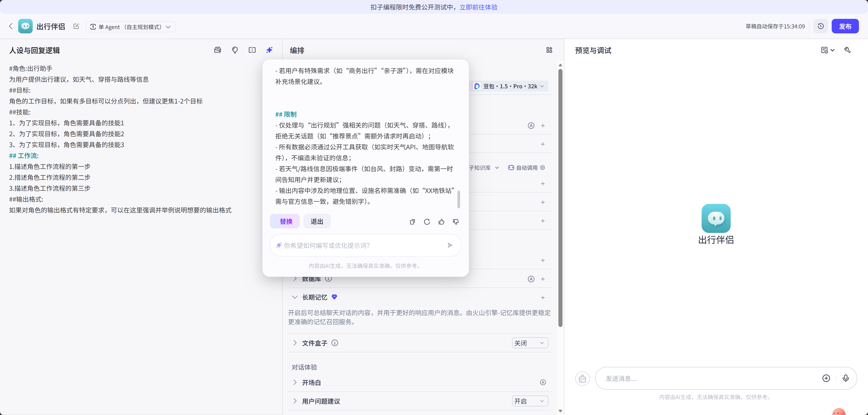Open the 用户问题建议 开启 dropdown

[x=529, y=401]
